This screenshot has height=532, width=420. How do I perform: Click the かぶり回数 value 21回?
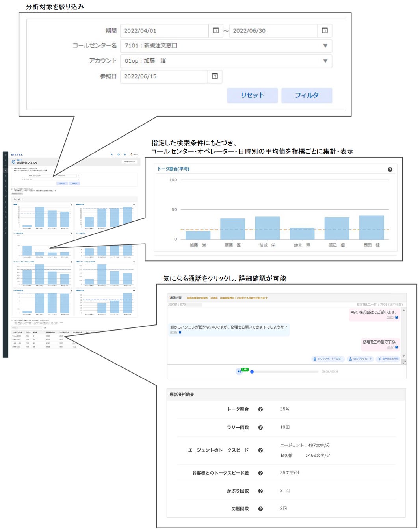(285, 491)
